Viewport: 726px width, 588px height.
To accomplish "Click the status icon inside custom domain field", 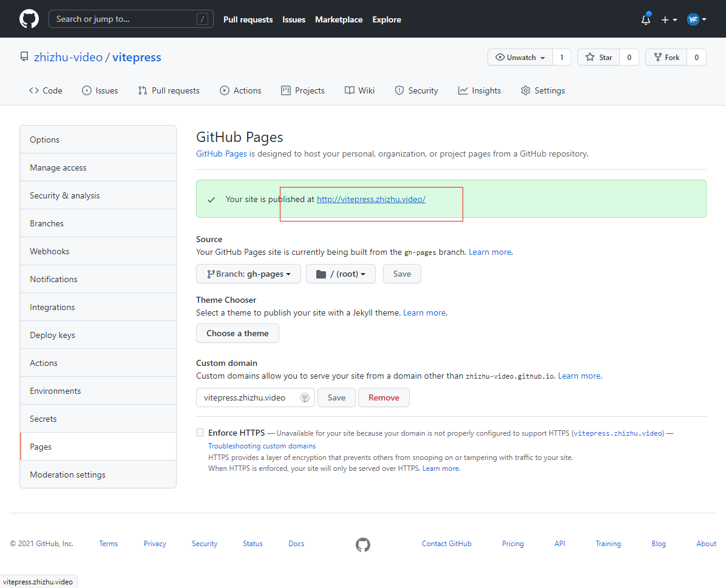I will [305, 397].
